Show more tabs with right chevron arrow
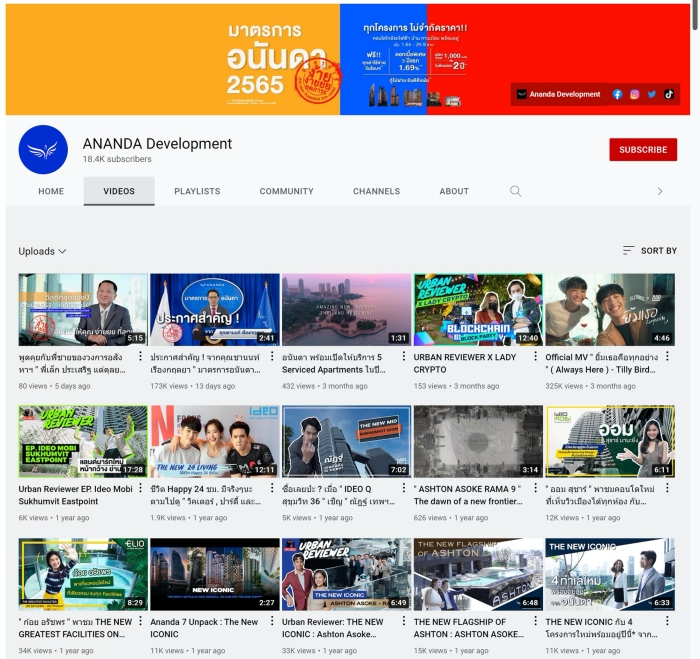Image resolution: width=700 pixels, height=659 pixels. pos(660,191)
